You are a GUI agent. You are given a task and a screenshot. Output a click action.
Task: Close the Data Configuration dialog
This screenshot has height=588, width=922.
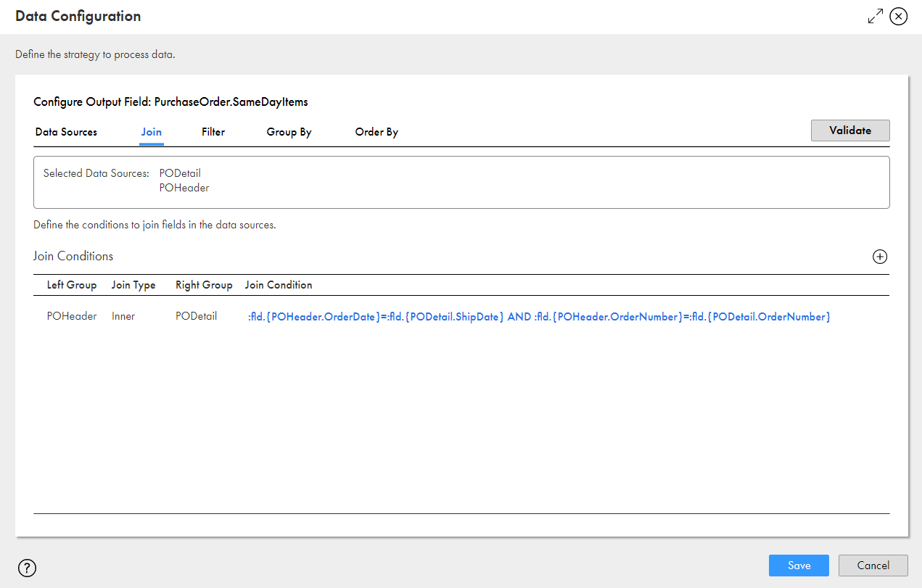coord(899,16)
